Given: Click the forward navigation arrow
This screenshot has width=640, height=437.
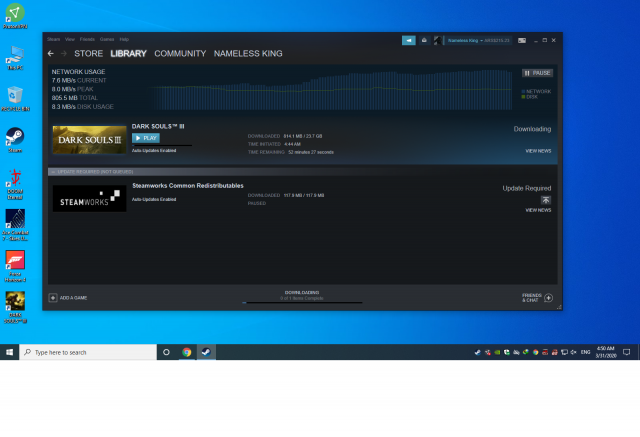Looking at the screenshot, I should click(64, 53).
